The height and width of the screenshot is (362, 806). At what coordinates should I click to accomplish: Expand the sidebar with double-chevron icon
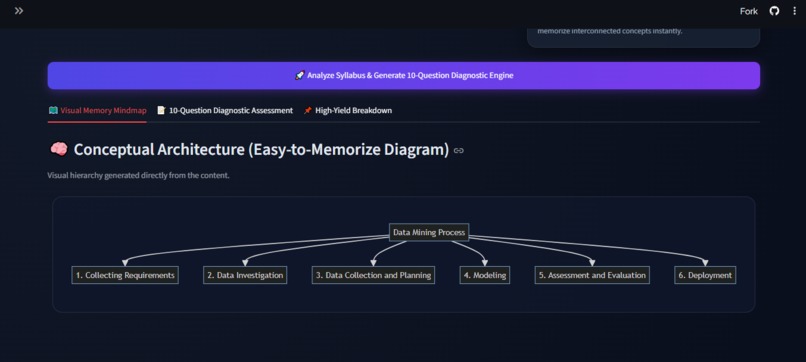tap(19, 11)
